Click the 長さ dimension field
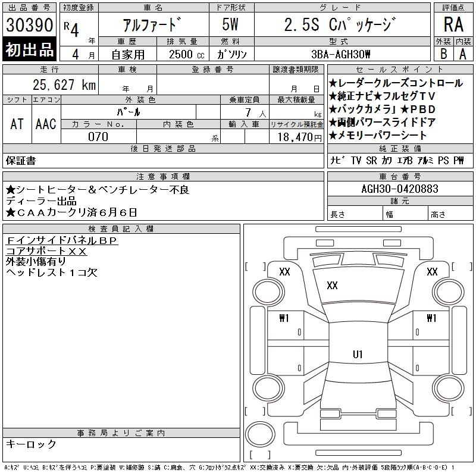This screenshot has width=476, height=476. (355, 214)
